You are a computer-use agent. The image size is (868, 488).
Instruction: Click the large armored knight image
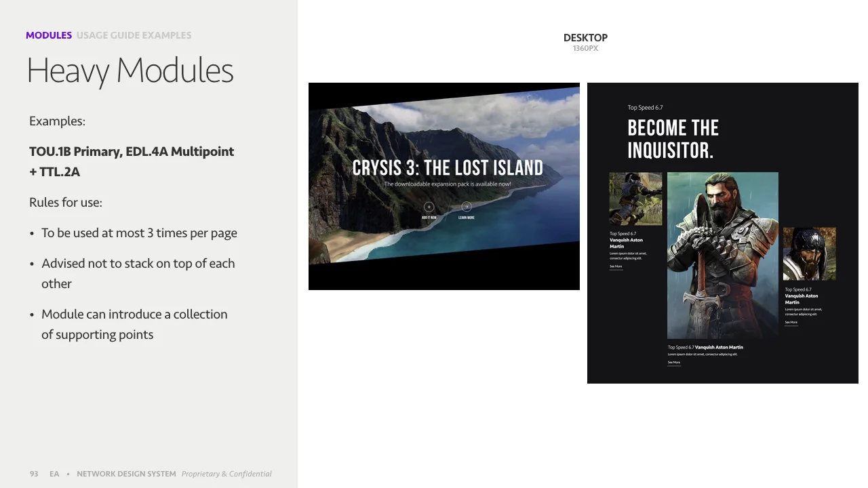[x=723, y=256]
